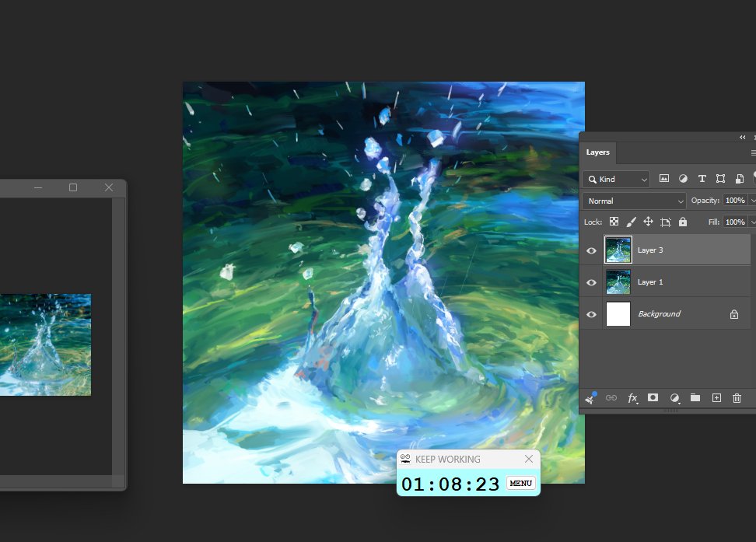This screenshot has width=756, height=542.
Task: Add a layer mask
Action: (653, 397)
